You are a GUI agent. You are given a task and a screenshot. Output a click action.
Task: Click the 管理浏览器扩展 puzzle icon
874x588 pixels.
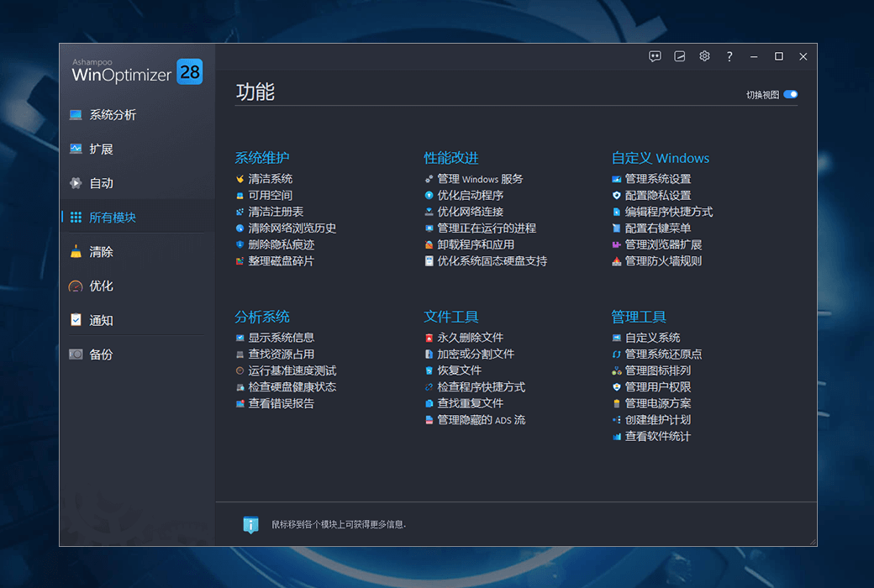[x=617, y=244]
